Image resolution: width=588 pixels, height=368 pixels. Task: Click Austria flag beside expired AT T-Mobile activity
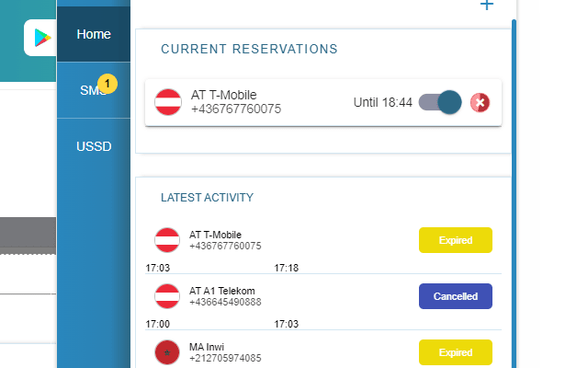[x=167, y=240]
